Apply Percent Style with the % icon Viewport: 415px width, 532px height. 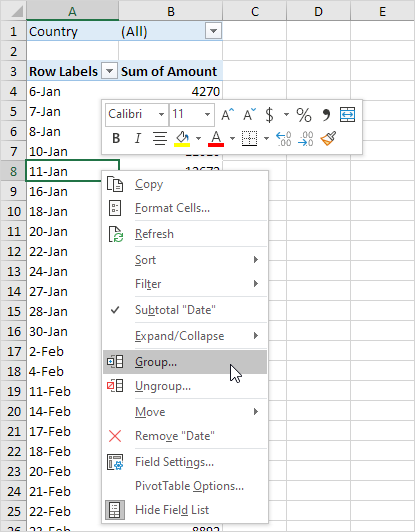(x=304, y=114)
